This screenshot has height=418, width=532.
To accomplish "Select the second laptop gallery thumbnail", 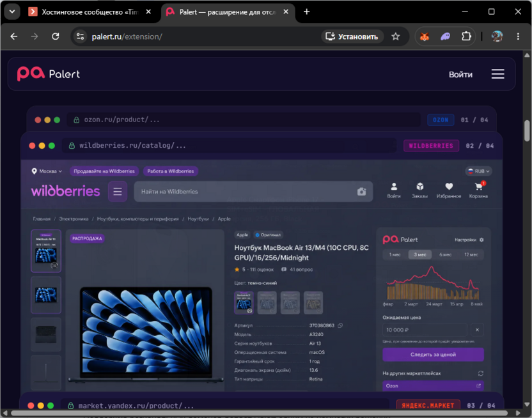I will tap(46, 295).
